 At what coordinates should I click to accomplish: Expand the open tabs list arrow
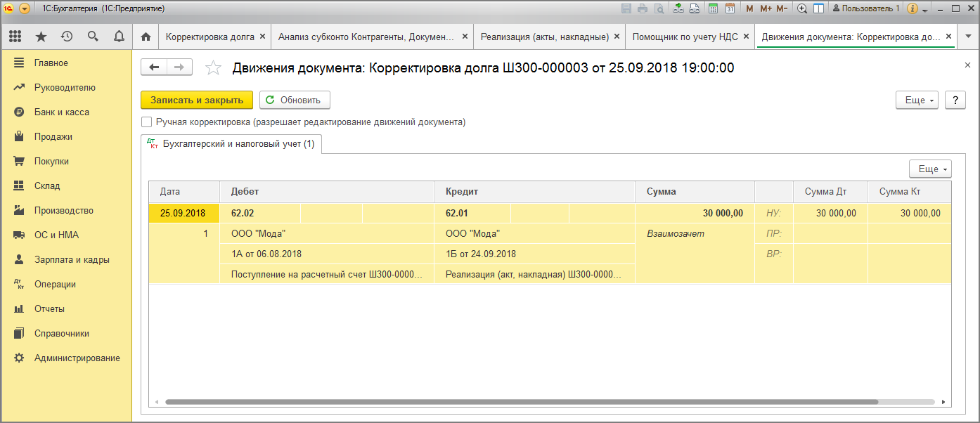[967, 37]
